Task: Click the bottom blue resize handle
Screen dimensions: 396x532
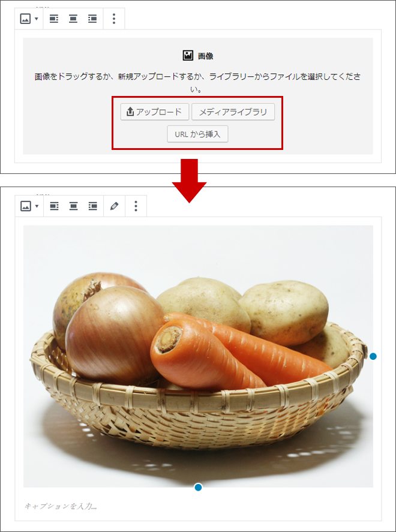Action: 198,488
